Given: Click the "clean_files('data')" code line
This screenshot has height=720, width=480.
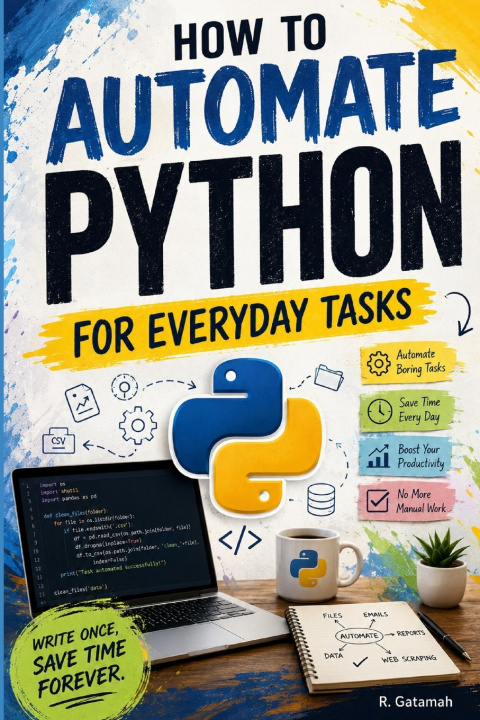Looking at the screenshot, I should tap(80, 592).
